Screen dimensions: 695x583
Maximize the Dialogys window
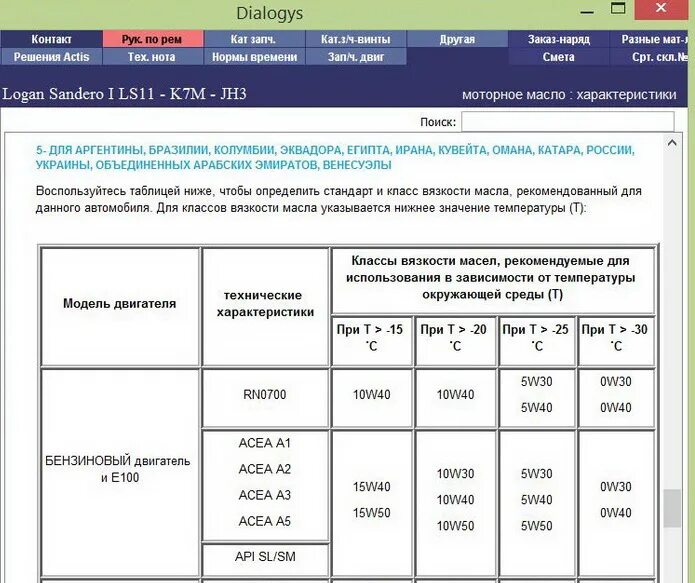[x=618, y=9]
